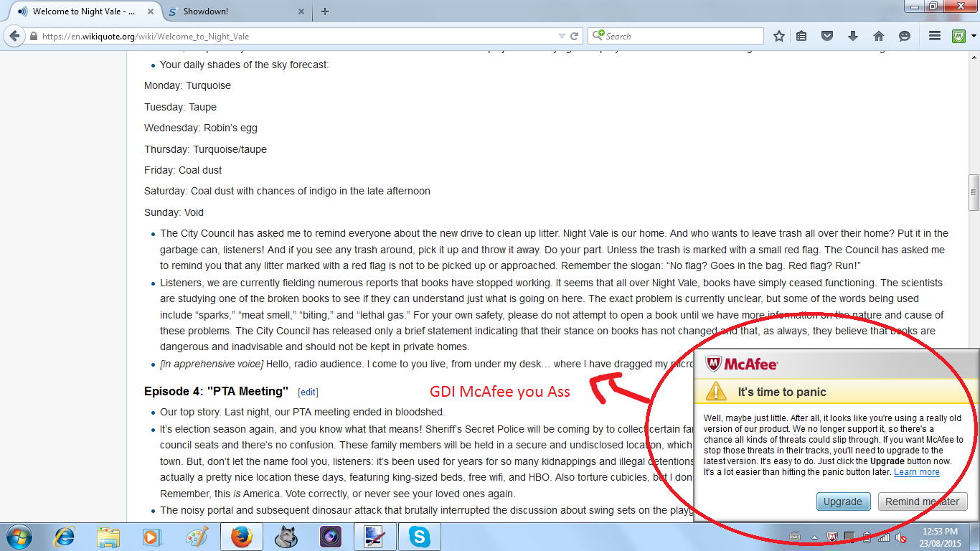Click the Remind me later button
Image resolution: width=980 pixels, height=551 pixels.
click(923, 501)
